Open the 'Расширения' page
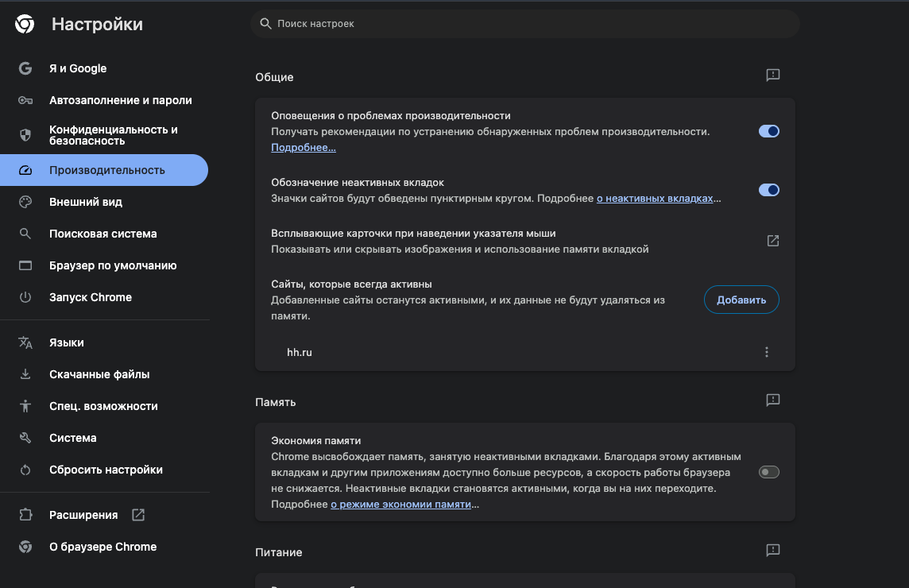The width and height of the screenshot is (909, 588). (x=84, y=514)
